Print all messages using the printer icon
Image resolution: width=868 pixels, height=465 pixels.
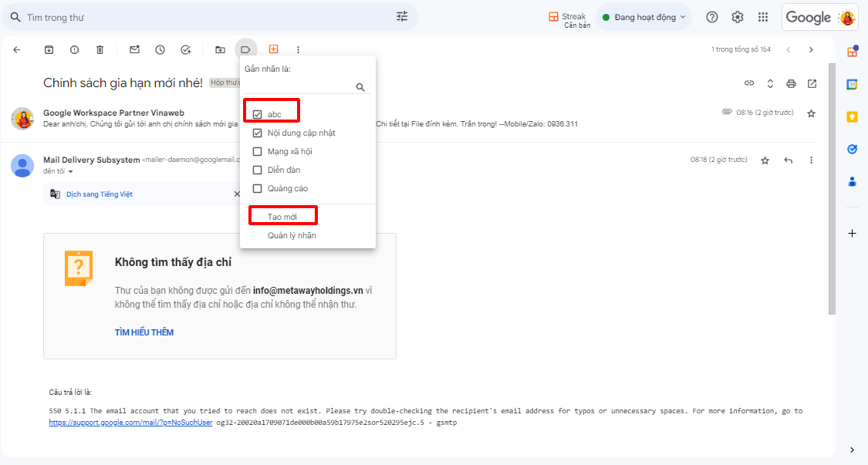click(791, 83)
